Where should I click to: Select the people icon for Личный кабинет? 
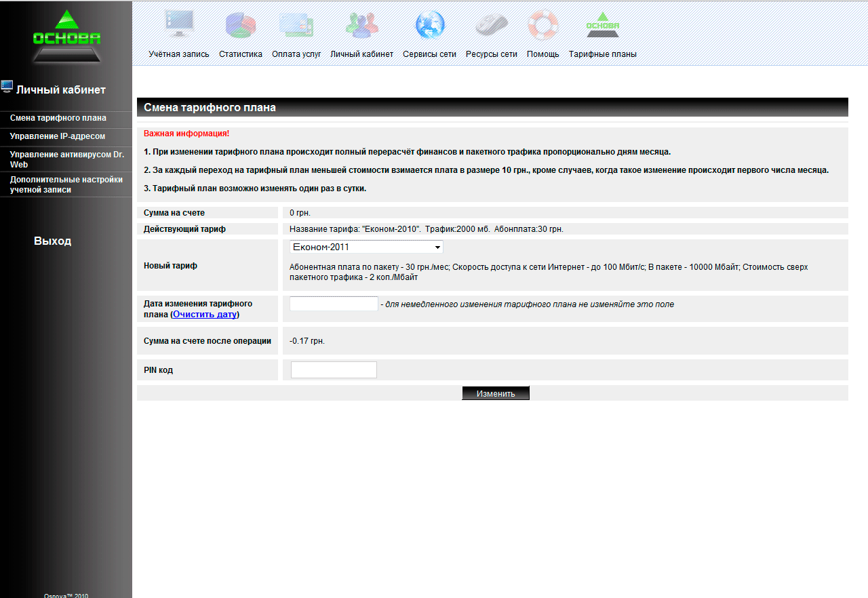point(361,26)
